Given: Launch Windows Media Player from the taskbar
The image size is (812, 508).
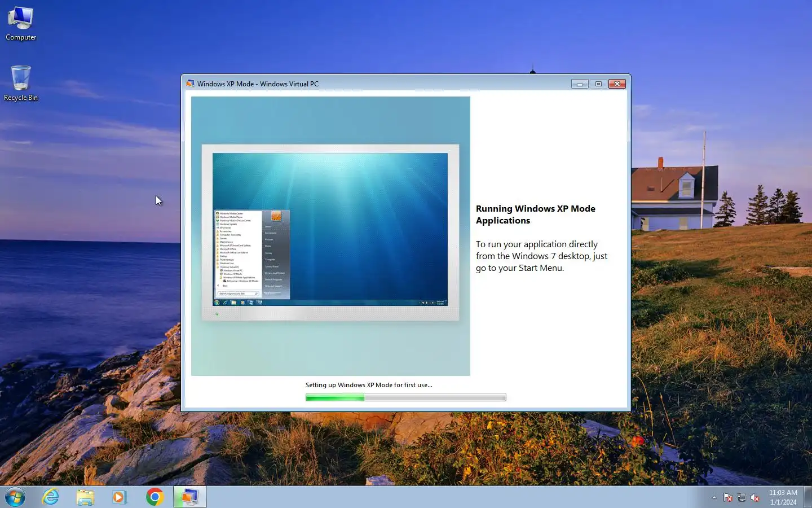Looking at the screenshot, I should tap(119, 497).
